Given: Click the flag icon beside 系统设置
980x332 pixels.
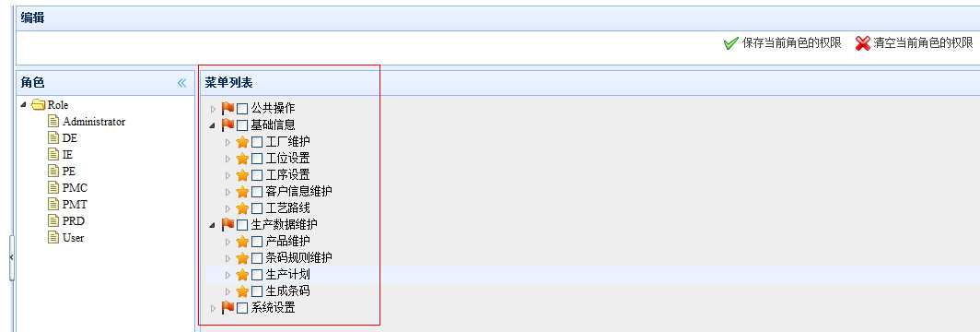Looking at the screenshot, I should click(x=228, y=308).
